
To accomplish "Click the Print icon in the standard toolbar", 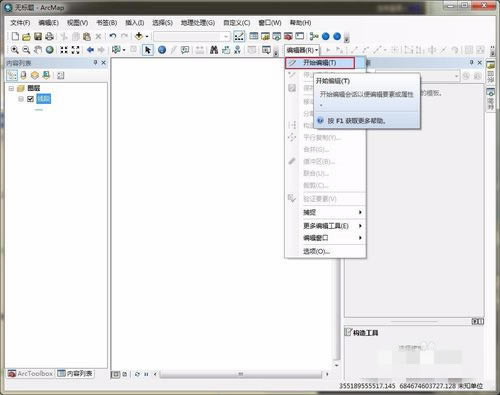I will (49, 36).
